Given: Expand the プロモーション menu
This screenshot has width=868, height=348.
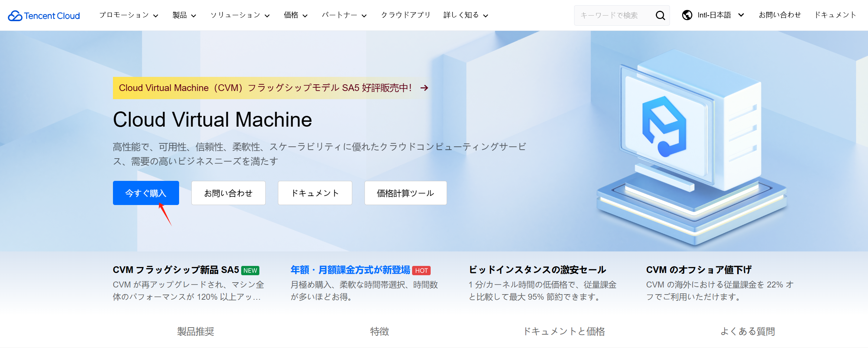Looking at the screenshot, I should pyautogui.click(x=129, y=15).
